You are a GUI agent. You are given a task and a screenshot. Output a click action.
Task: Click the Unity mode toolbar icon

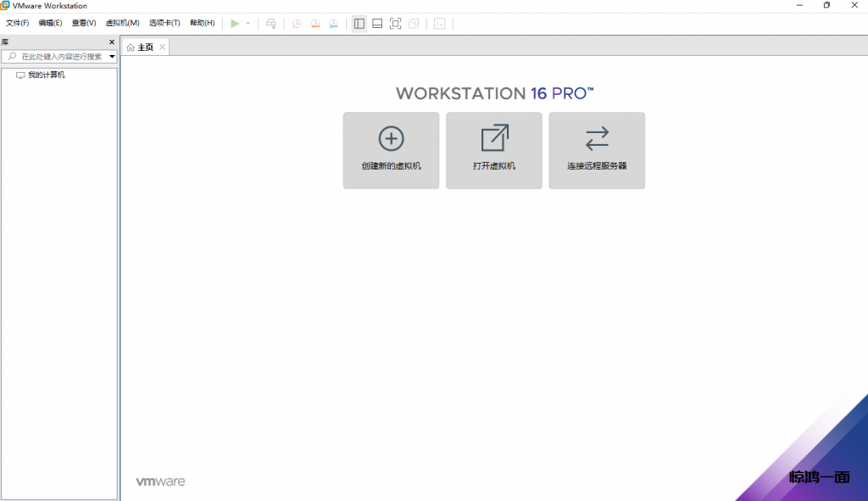tap(414, 24)
